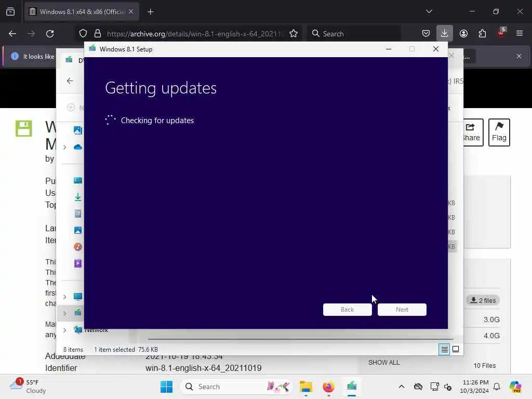Image resolution: width=532 pixels, height=399 pixels.
Task: Open the clock showing 11:26 PM
Action: (x=475, y=387)
